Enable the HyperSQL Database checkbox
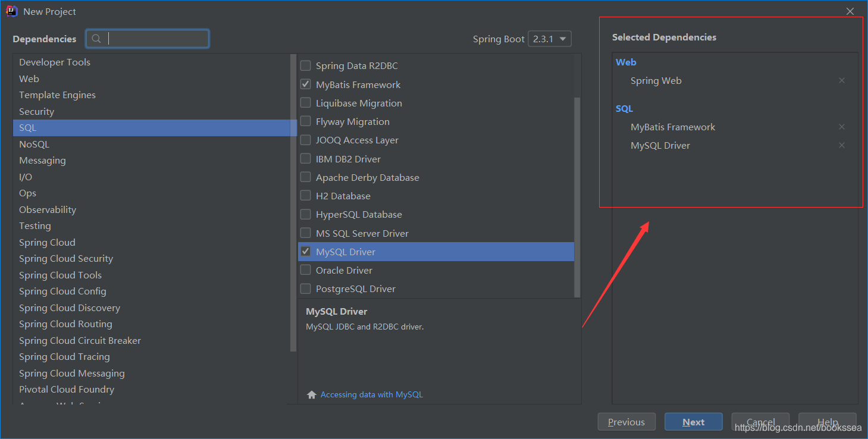Image resolution: width=868 pixels, height=439 pixels. click(x=305, y=214)
